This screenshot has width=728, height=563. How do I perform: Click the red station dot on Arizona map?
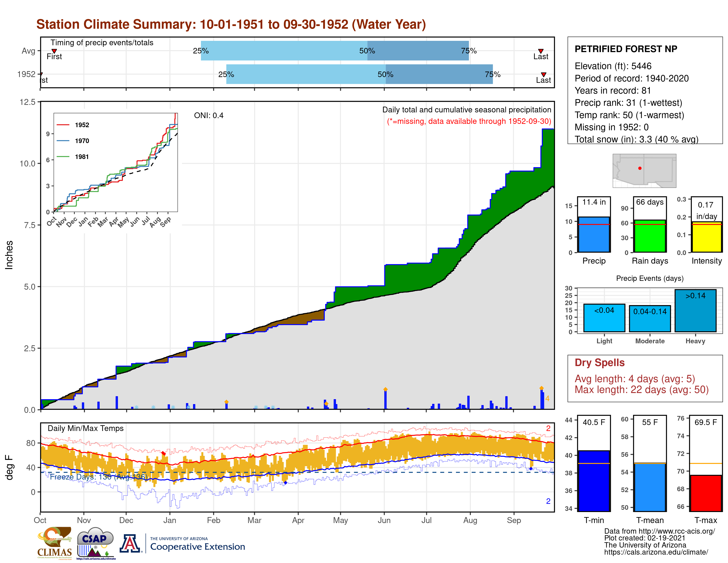pos(640,168)
